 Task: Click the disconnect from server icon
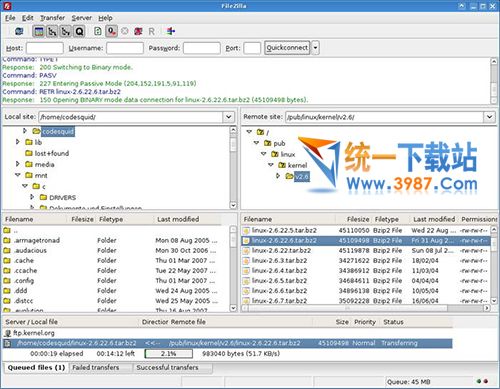(138, 31)
